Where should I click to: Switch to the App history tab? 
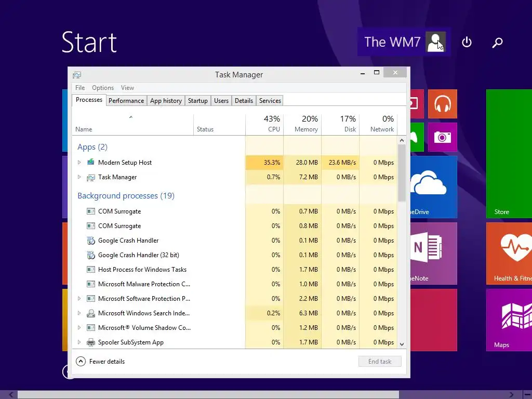pos(166,100)
